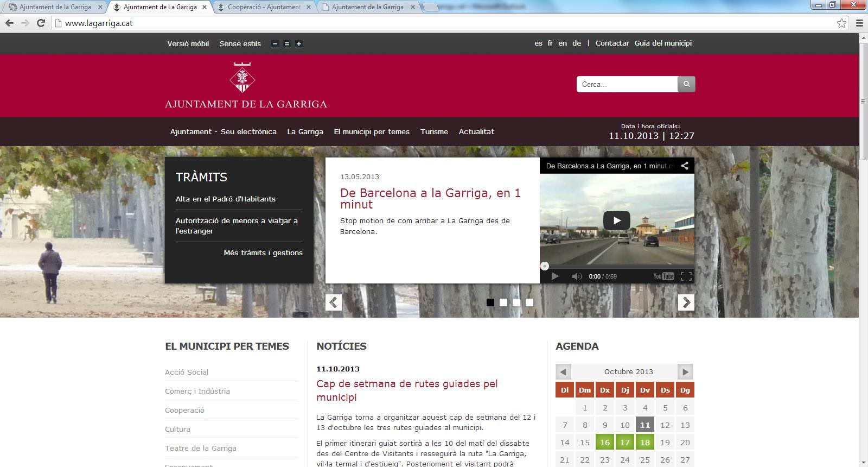868x467 pixels.
Task: Select the fourth carousel slide dot
Action: pos(529,302)
